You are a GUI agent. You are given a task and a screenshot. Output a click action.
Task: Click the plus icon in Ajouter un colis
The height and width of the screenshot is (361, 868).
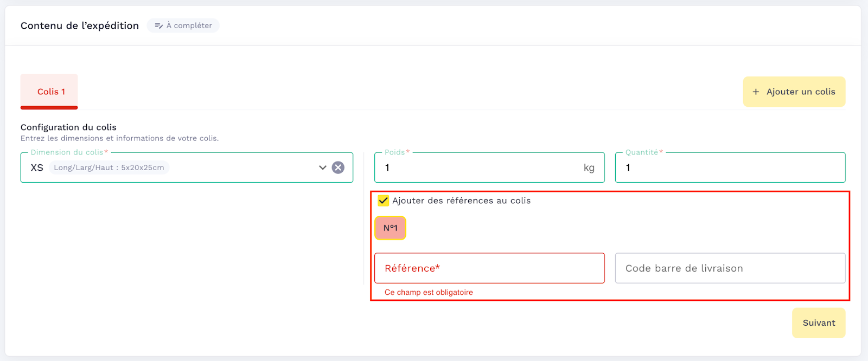[756, 92]
